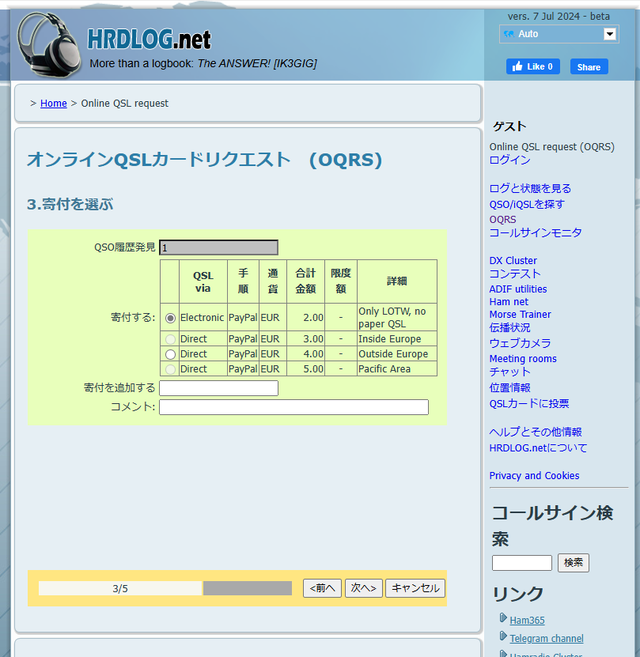Open the Morse Trainer link
Screen dimensions: 640x657
click(x=520, y=314)
